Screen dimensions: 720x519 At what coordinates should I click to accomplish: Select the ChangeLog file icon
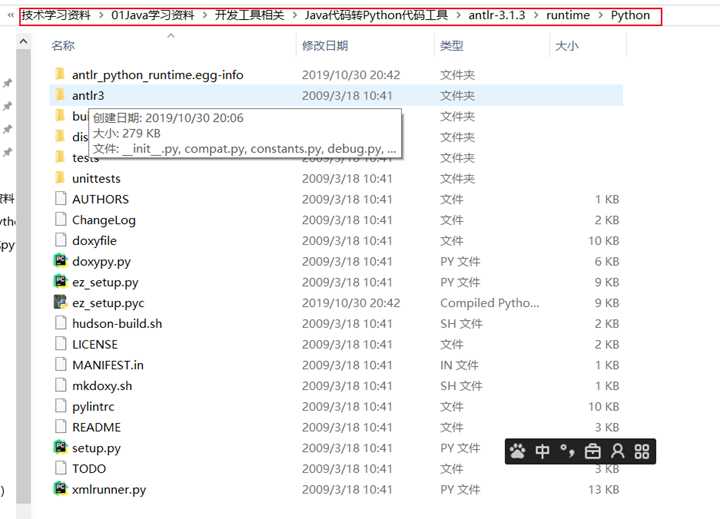pyautogui.click(x=60, y=219)
